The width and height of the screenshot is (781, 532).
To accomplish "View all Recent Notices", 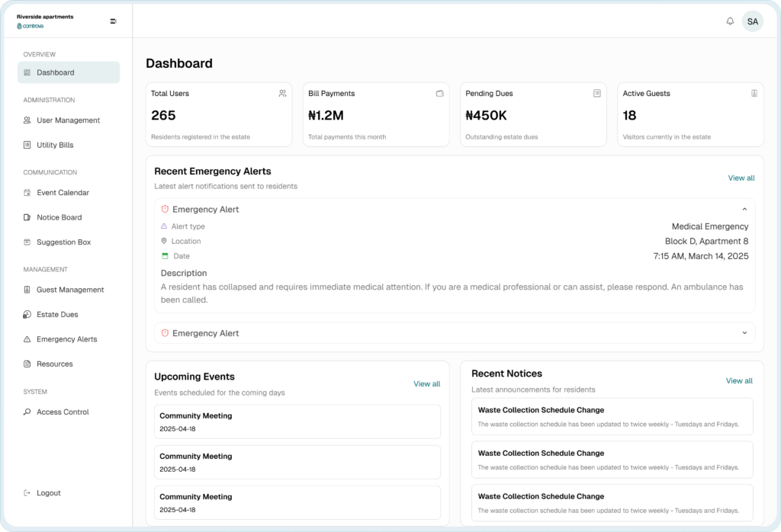I will click(738, 381).
